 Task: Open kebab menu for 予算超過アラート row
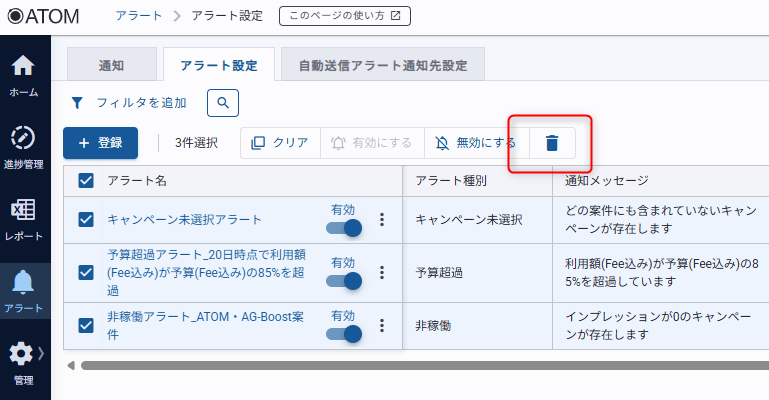pos(381,272)
